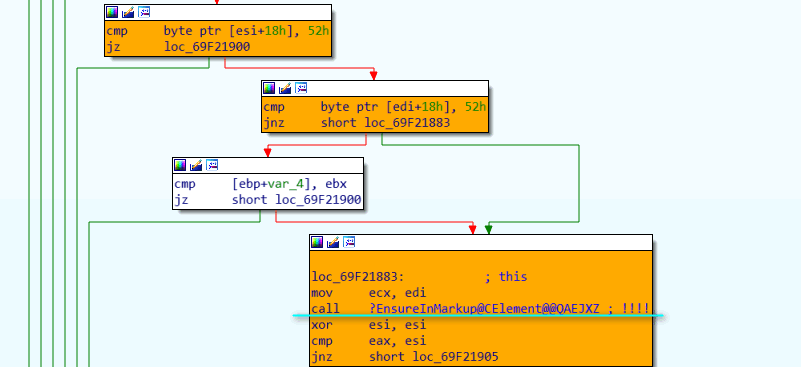
Task: Click color icon of loc_69F21883 node
Action: coord(317,242)
